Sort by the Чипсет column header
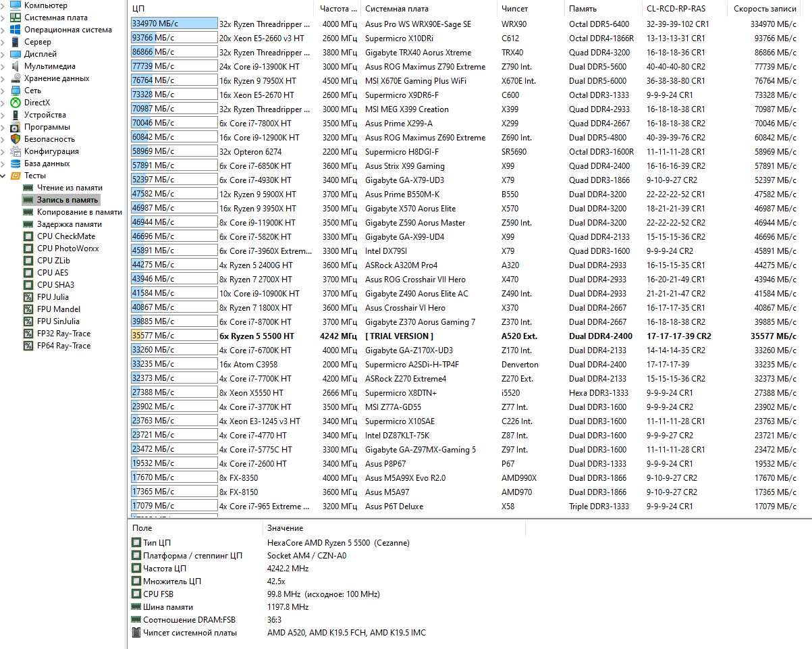The image size is (812, 649). tap(531, 9)
